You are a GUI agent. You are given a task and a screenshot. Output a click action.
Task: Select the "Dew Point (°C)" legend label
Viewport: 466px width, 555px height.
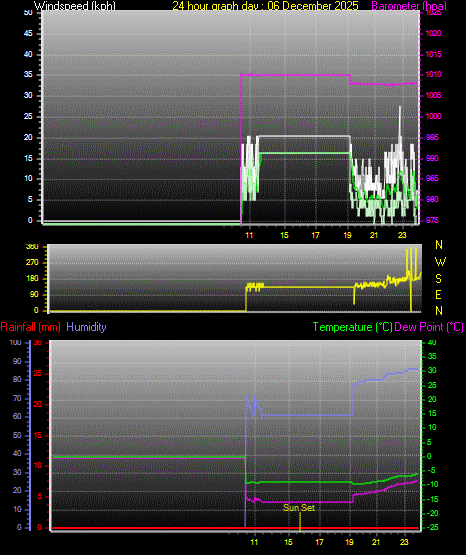pyautogui.click(x=429, y=327)
